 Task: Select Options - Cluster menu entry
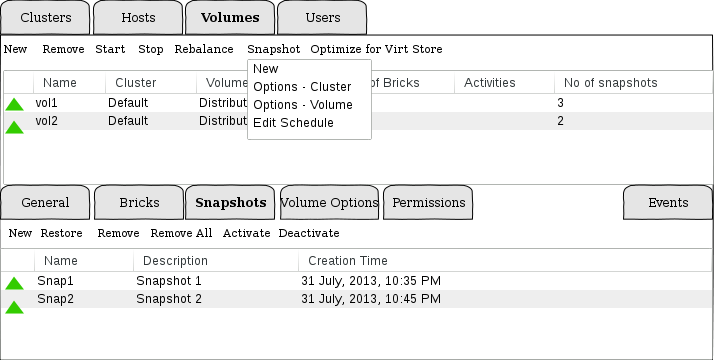tap(302, 86)
